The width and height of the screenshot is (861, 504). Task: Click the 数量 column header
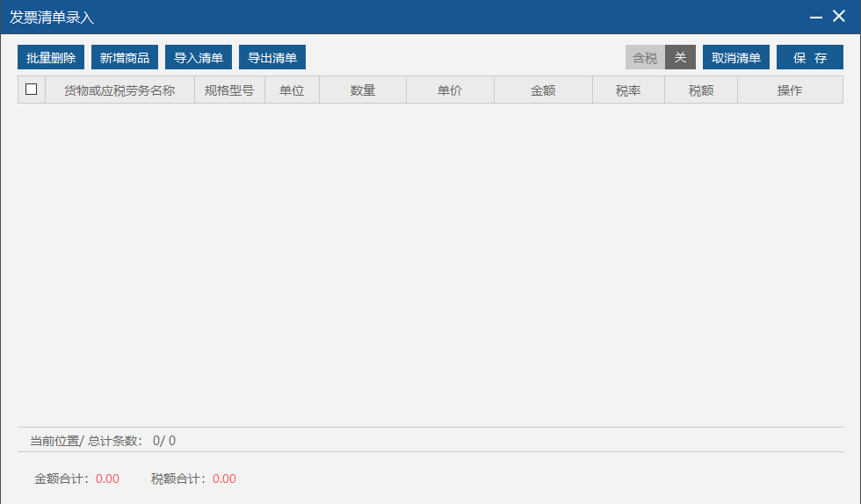(363, 90)
